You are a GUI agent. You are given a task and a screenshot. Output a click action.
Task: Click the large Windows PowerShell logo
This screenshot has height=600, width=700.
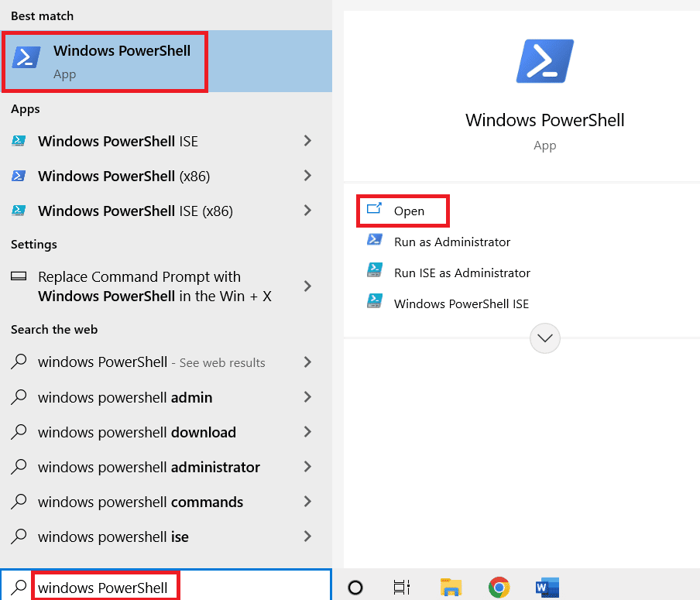[544, 59]
